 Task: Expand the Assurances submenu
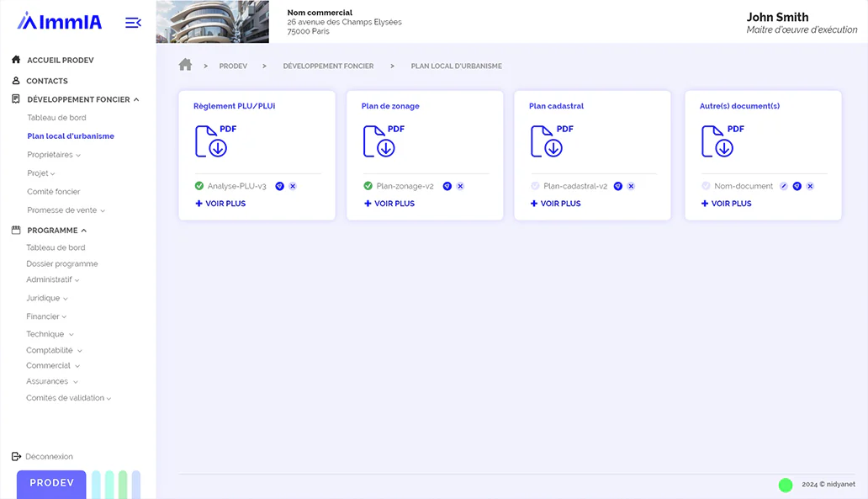[x=76, y=381]
